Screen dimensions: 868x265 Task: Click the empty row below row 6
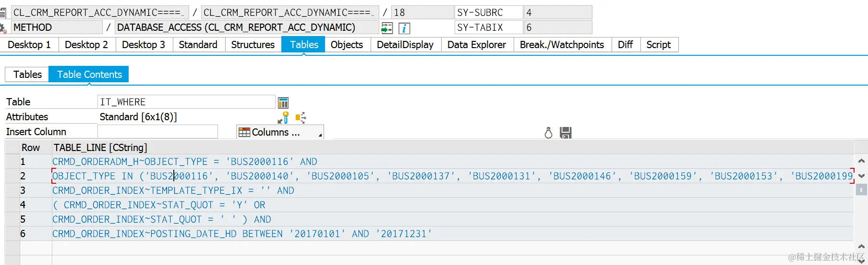click(453, 248)
